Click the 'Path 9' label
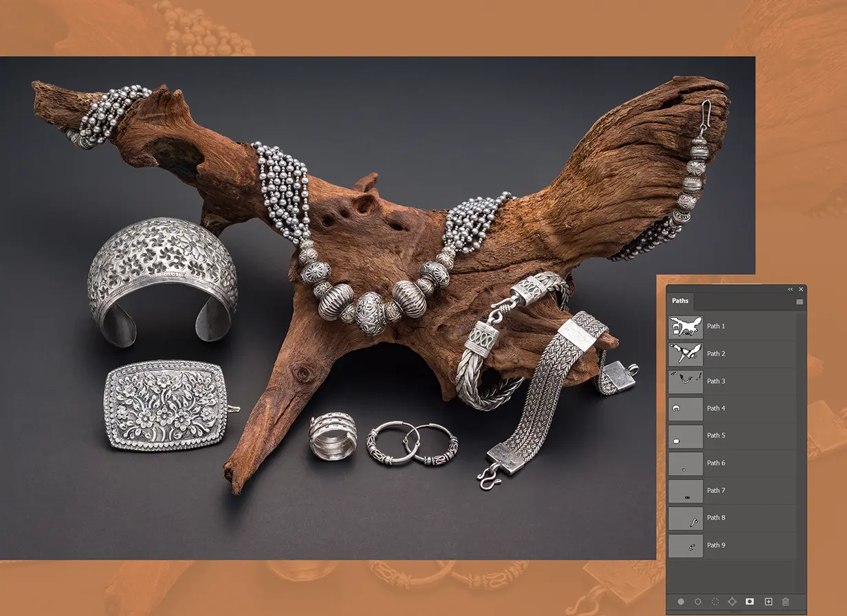This screenshot has height=616, width=847. 716,545
